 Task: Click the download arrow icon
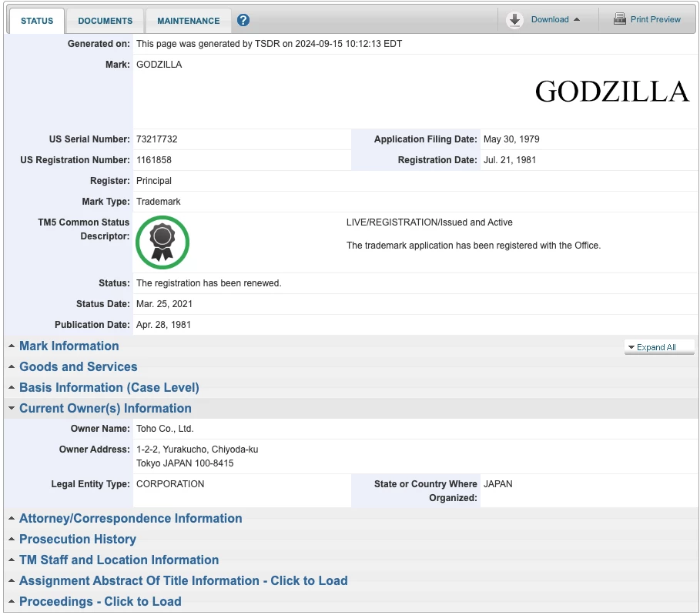514,20
